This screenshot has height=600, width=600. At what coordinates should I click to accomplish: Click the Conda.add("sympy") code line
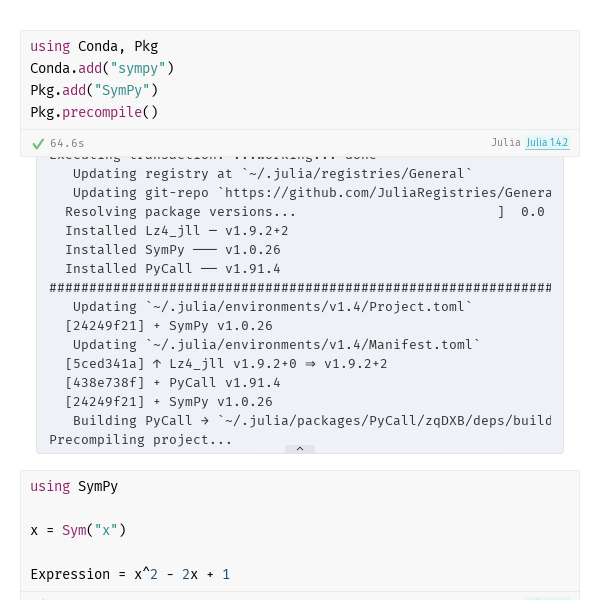coord(102,68)
